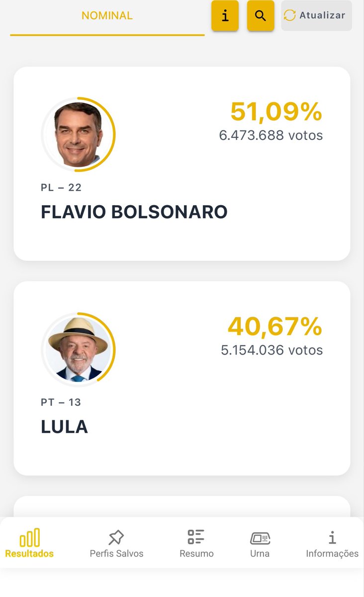Click the refresh arrows icon in Atualizar
This screenshot has width=364, height=597.
pyautogui.click(x=290, y=15)
